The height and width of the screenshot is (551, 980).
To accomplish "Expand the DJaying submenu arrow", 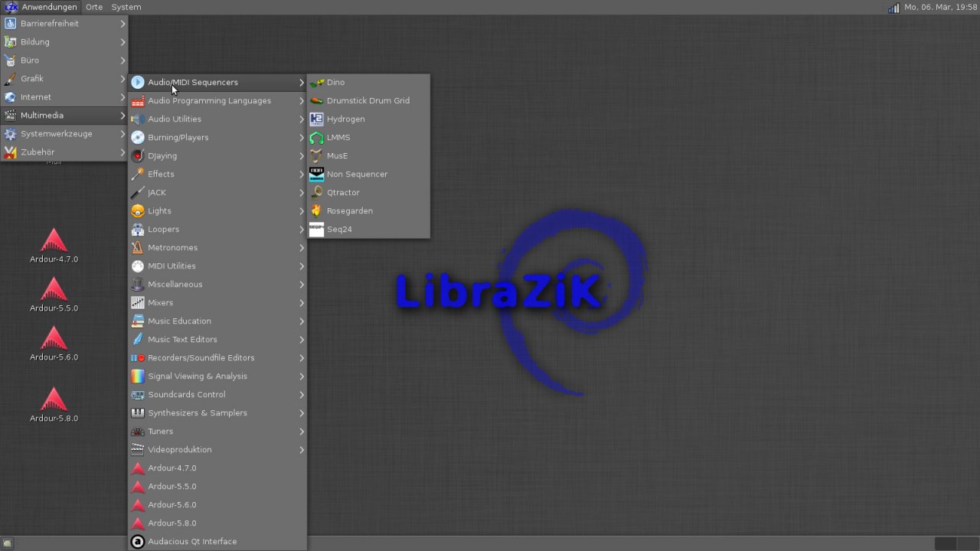I will pyautogui.click(x=302, y=156).
